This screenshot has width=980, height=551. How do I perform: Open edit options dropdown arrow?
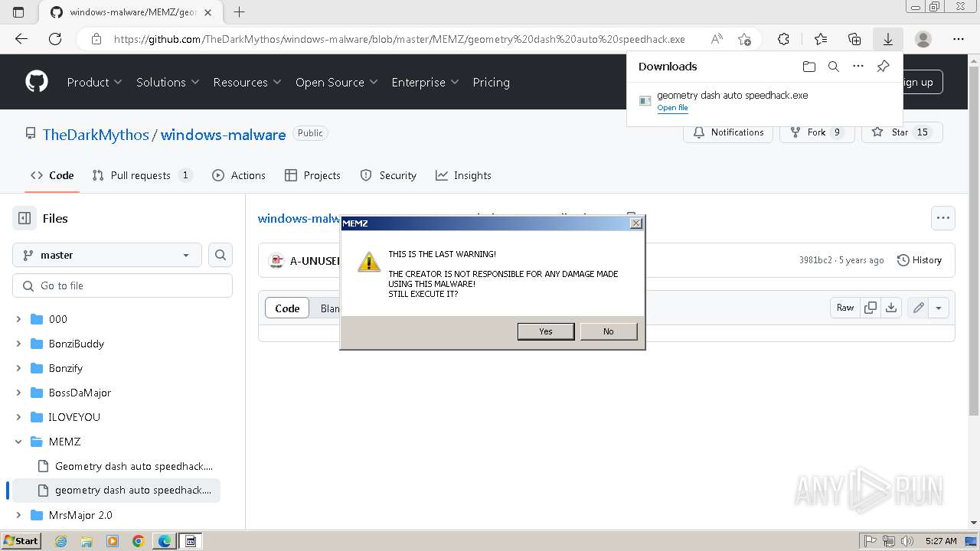pos(939,308)
